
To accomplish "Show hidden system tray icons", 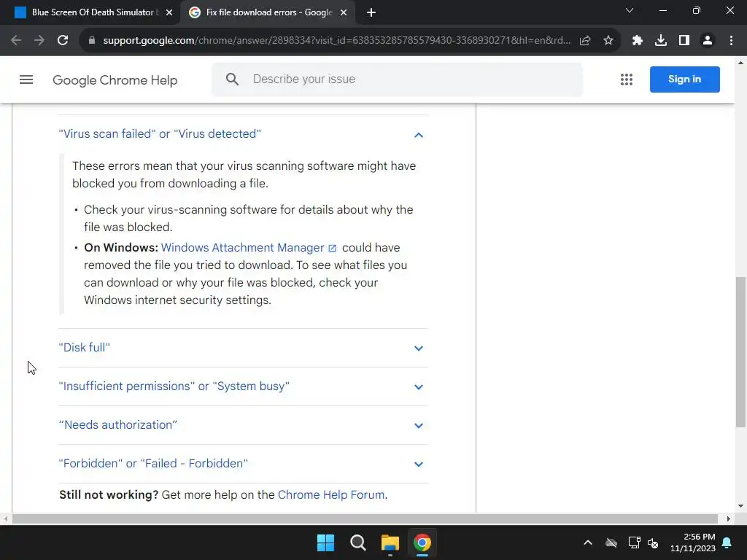I will tap(588, 542).
